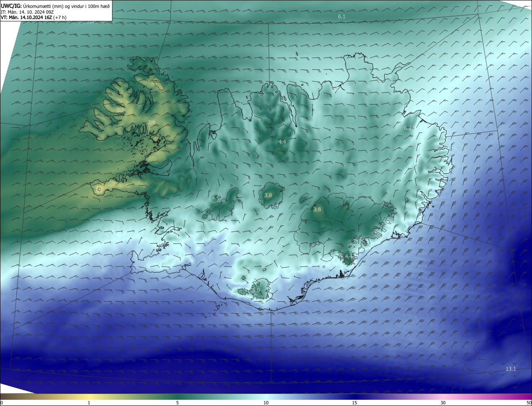
Task: Click the 5 tick on the color scale
Action: tap(177, 403)
